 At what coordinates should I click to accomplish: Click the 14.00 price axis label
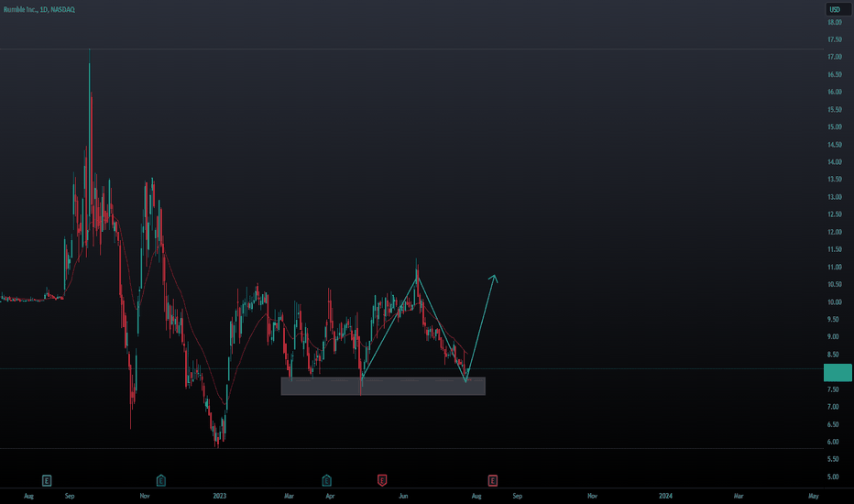coord(835,162)
